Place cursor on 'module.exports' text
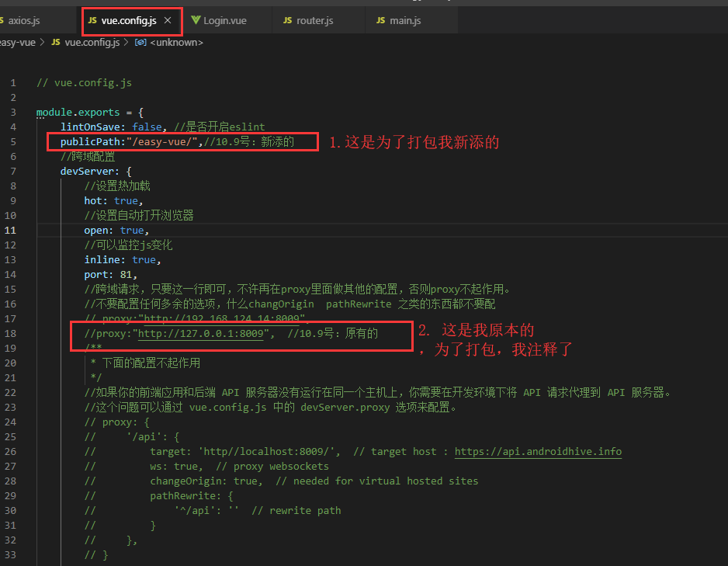728x566 pixels. pyautogui.click(x=78, y=113)
